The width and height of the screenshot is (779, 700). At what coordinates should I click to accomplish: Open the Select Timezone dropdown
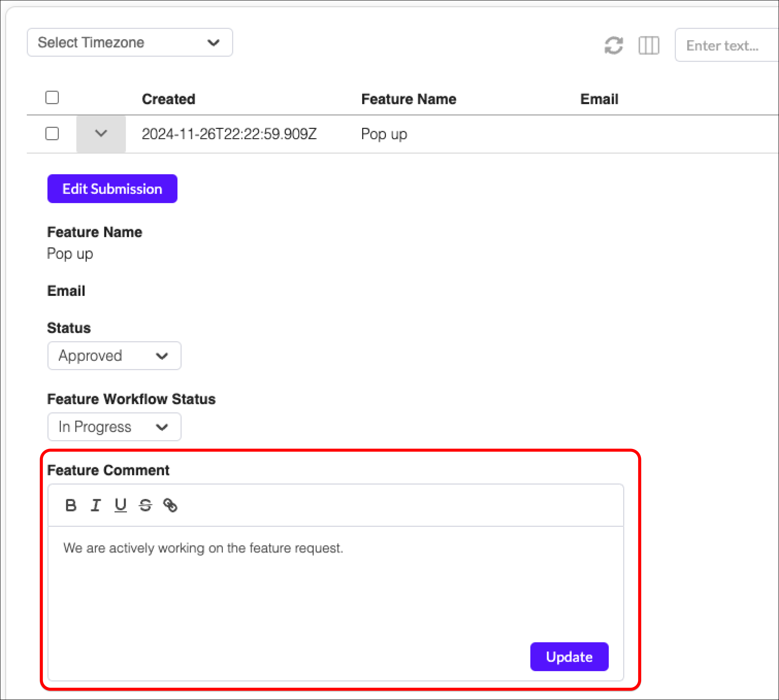click(x=130, y=42)
